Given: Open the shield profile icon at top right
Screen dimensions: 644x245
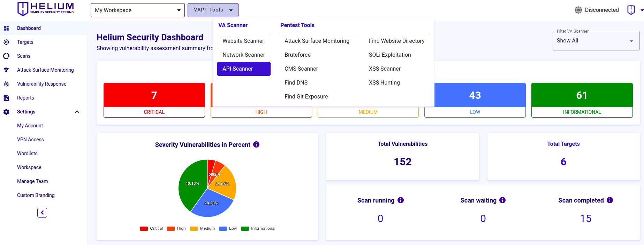Looking at the screenshot, I should [x=631, y=10].
